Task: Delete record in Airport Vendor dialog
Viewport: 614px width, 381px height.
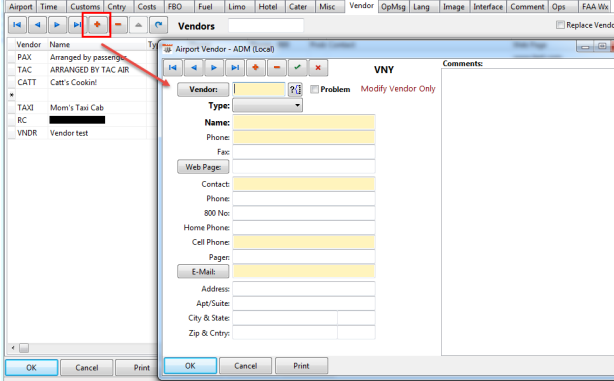Action: click(277, 68)
